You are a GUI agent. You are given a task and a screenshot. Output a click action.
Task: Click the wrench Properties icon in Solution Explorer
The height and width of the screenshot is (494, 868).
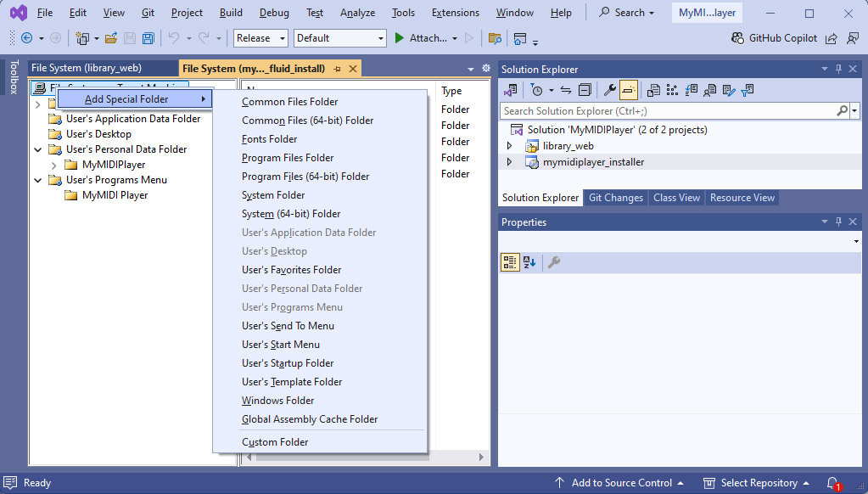[609, 90]
